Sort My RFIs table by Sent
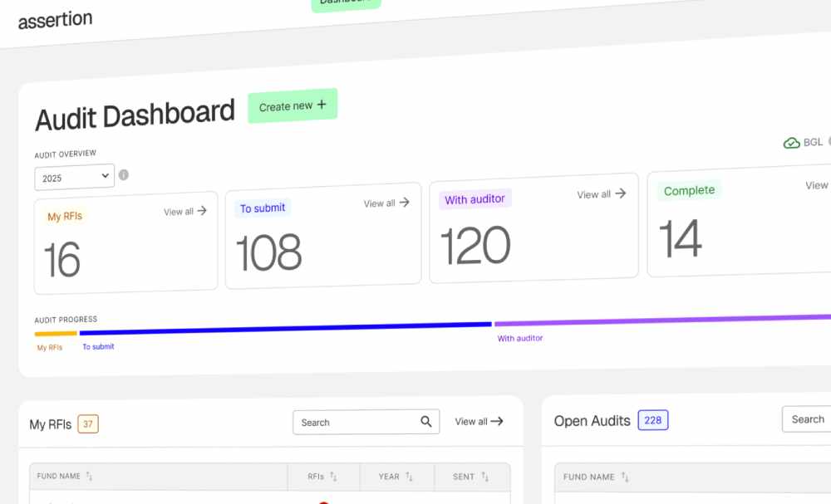 pos(470,477)
